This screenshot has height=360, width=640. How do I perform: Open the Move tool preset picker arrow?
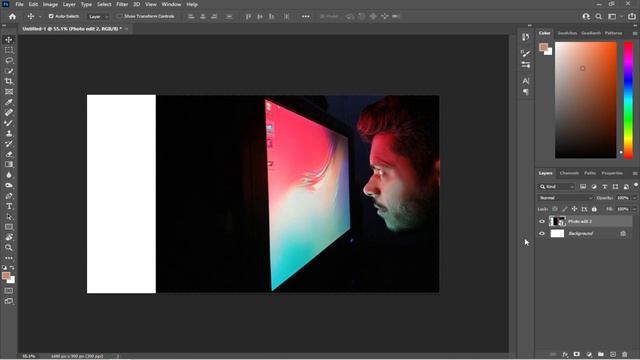pos(40,17)
